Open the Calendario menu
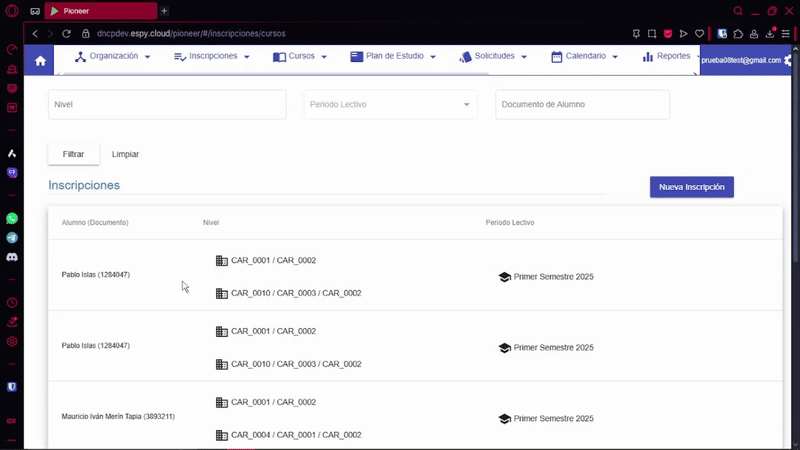This screenshot has height=450, width=800. click(x=584, y=56)
